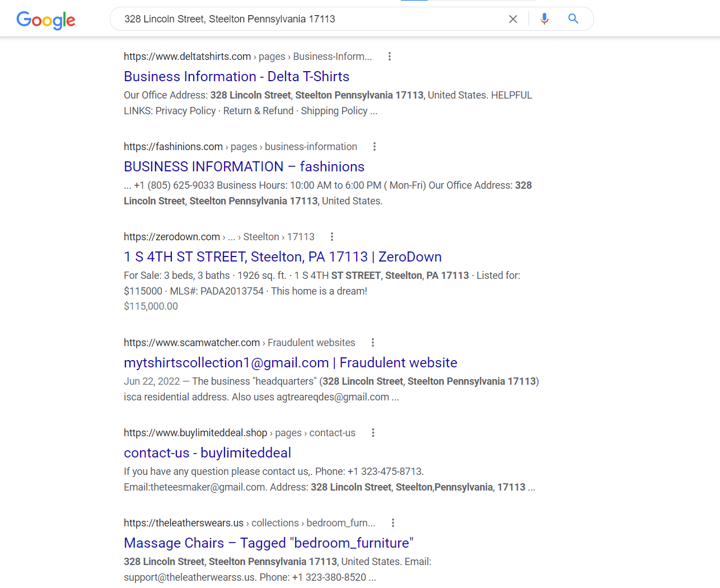Open more options for scamwatcher.com result
Image resolution: width=720 pixels, height=588 pixels.
pyautogui.click(x=373, y=343)
